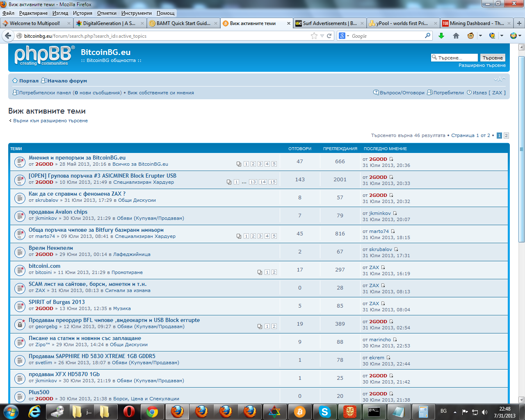Viewport: 525px width, 420px height.
Task: Open forum Специализиран Хардуер in ASICMINER row
Action: (x=144, y=182)
